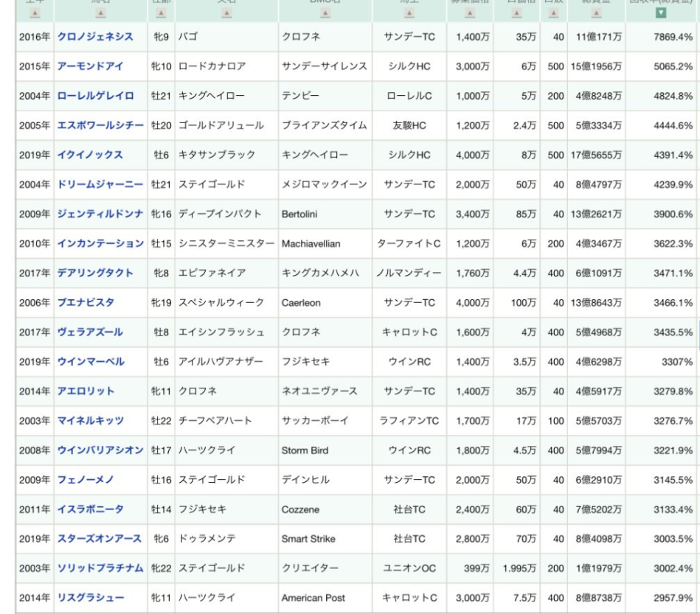The height and width of the screenshot is (614, 700).
Task: Open the ブエナビスタ horse link
Action: point(86,302)
